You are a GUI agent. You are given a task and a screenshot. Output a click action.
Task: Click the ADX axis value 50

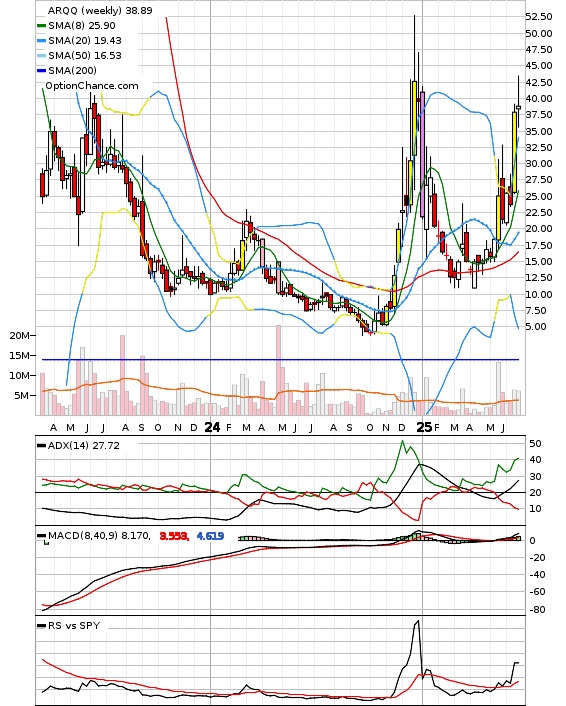535,444
